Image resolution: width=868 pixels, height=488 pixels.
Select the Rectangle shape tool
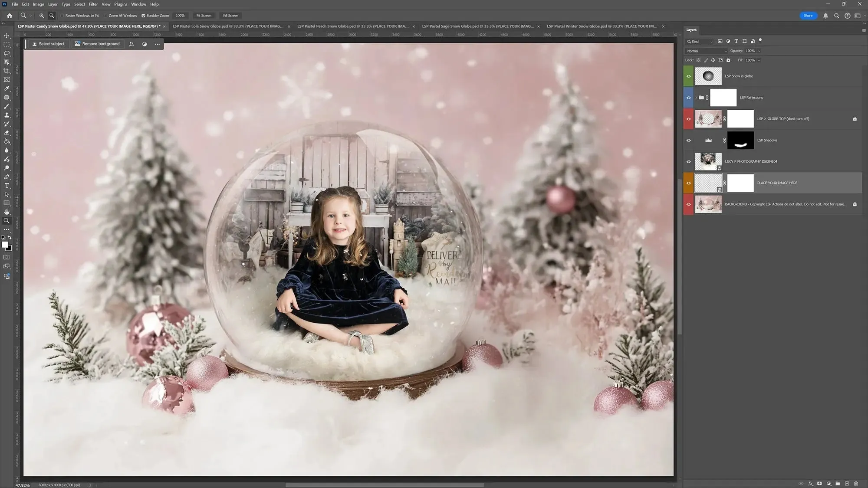7,203
